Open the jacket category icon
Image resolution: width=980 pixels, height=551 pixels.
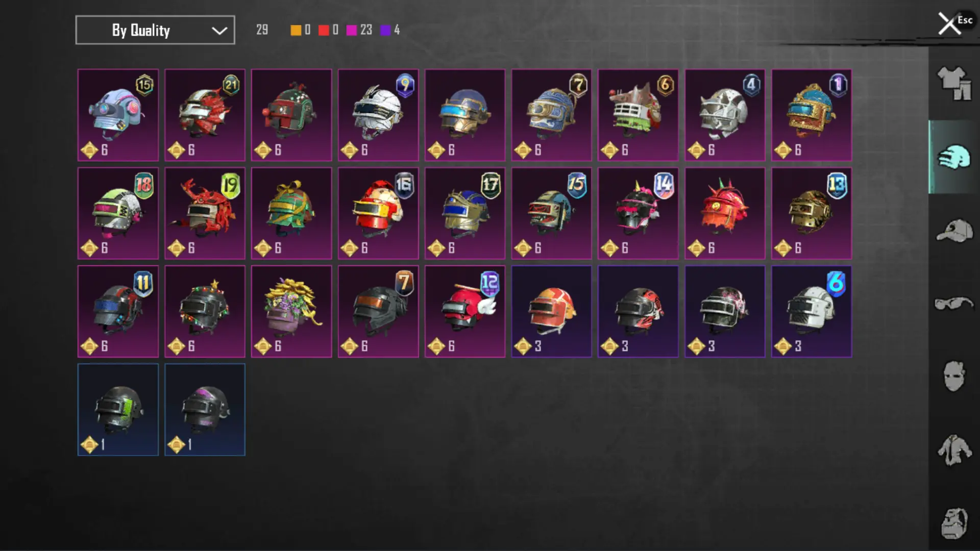tap(953, 450)
